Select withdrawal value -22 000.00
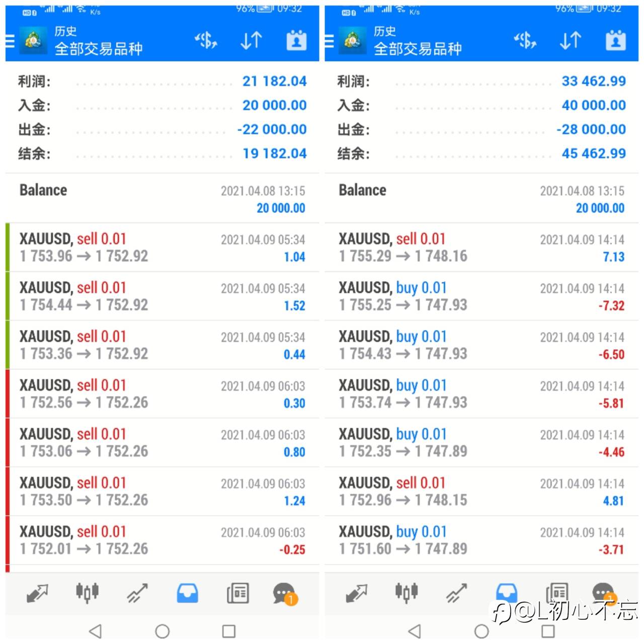Screen dimensions: 644x644 tap(272, 129)
